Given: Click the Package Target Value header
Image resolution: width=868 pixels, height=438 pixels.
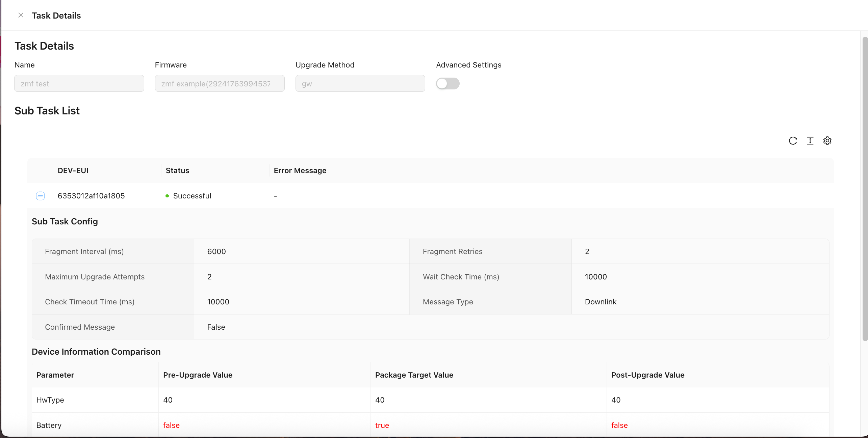Looking at the screenshot, I should [414, 375].
